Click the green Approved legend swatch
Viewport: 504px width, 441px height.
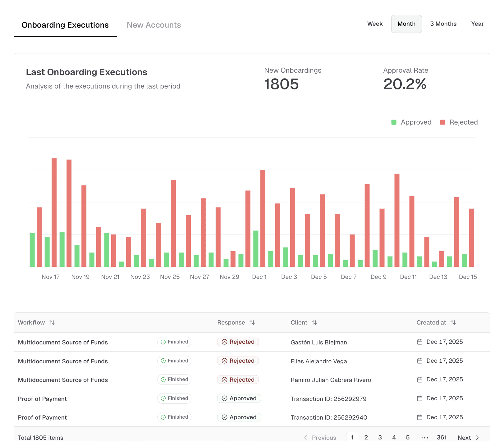point(394,122)
